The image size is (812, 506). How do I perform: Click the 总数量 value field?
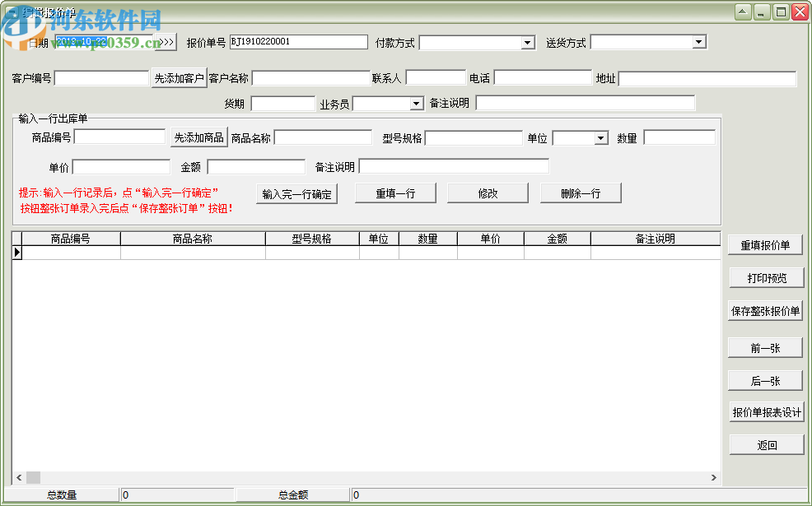point(177,495)
